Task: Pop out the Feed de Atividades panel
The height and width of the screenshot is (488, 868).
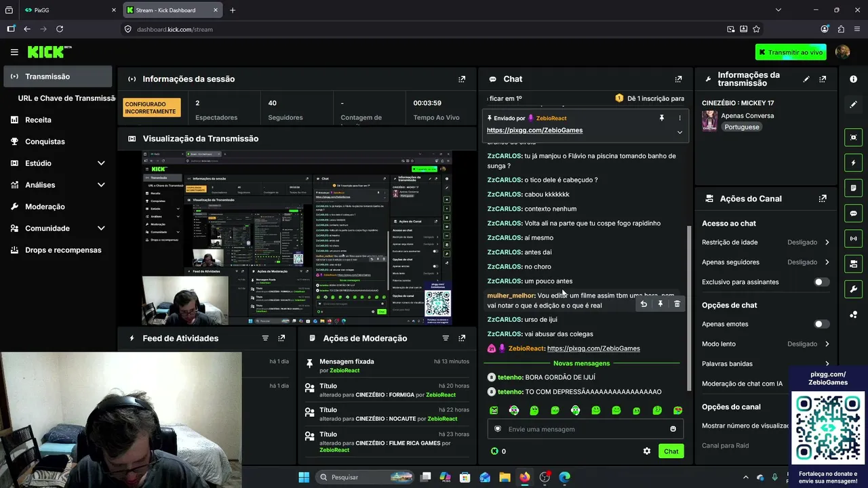Action: 281,338
